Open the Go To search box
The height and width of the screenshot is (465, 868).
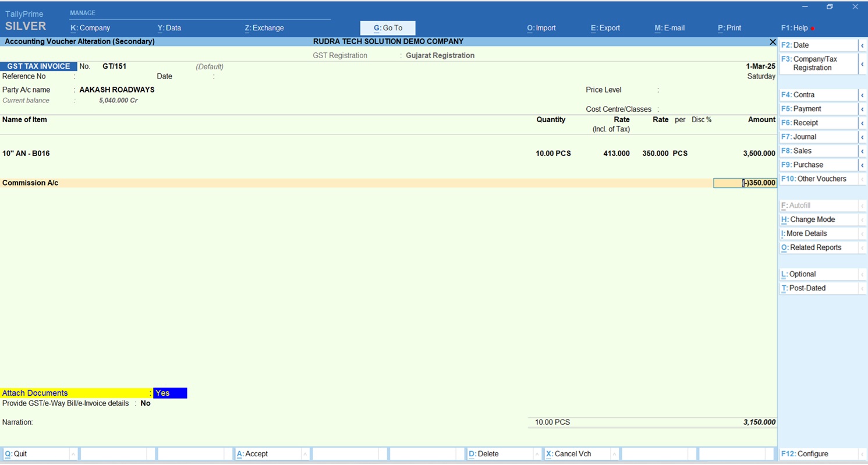pos(388,28)
